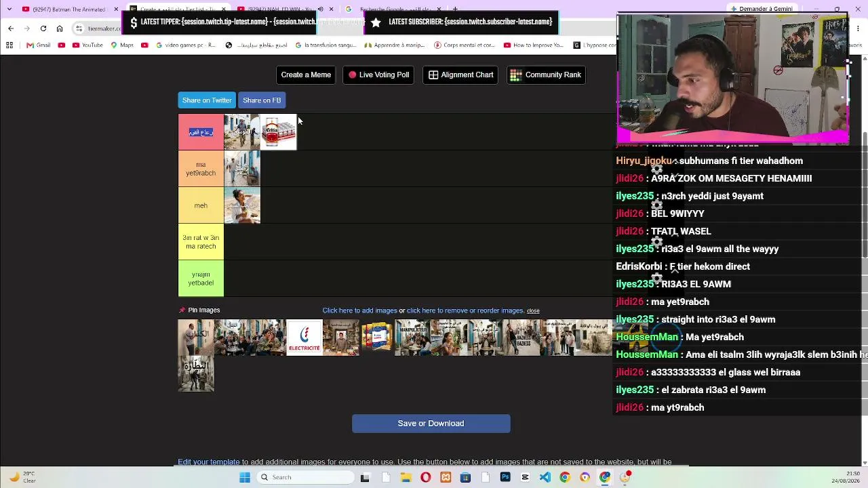Image resolution: width=868 pixels, height=488 pixels.
Task: Click the browser Forward arrow
Action: (x=27, y=28)
